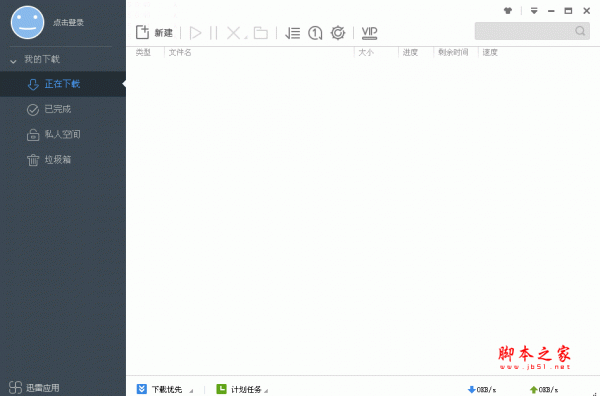Click the sort list toolbar icon
Viewport: 600px width, 396px height.
293,33
